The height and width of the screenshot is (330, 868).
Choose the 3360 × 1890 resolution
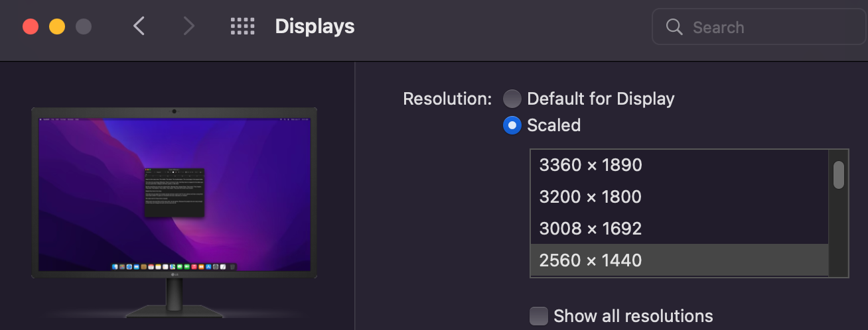pyautogui.click(x=591, y=165)
